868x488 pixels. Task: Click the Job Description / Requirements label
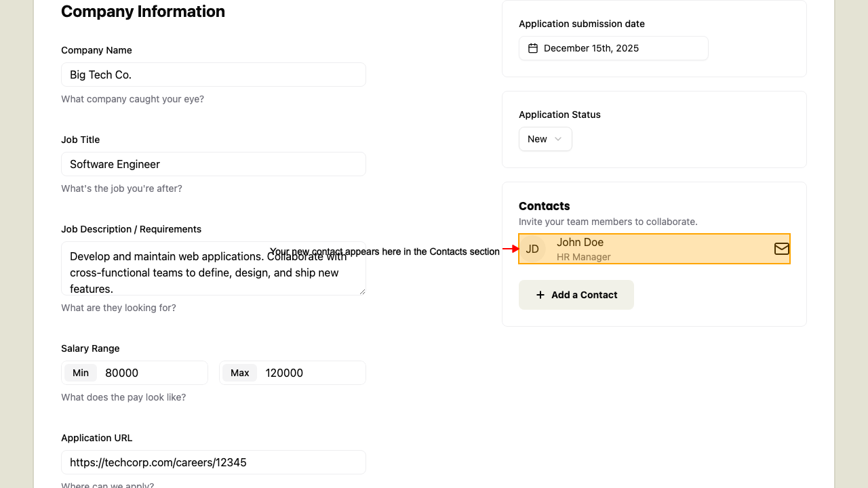[x=131, y=229]
